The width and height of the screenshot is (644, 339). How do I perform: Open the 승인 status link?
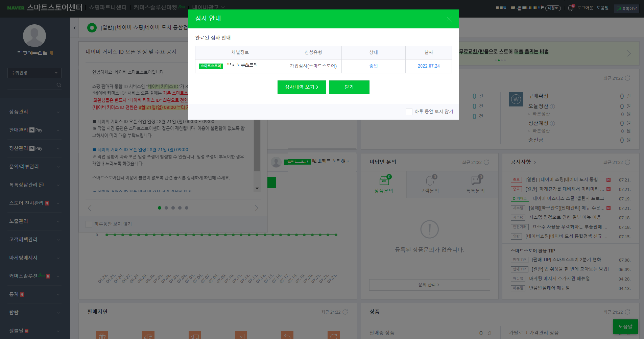[373, 66]
